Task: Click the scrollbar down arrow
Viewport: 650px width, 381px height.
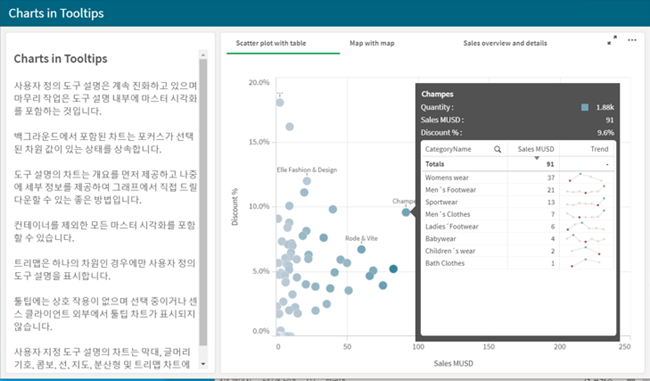Action: [203, 364]
